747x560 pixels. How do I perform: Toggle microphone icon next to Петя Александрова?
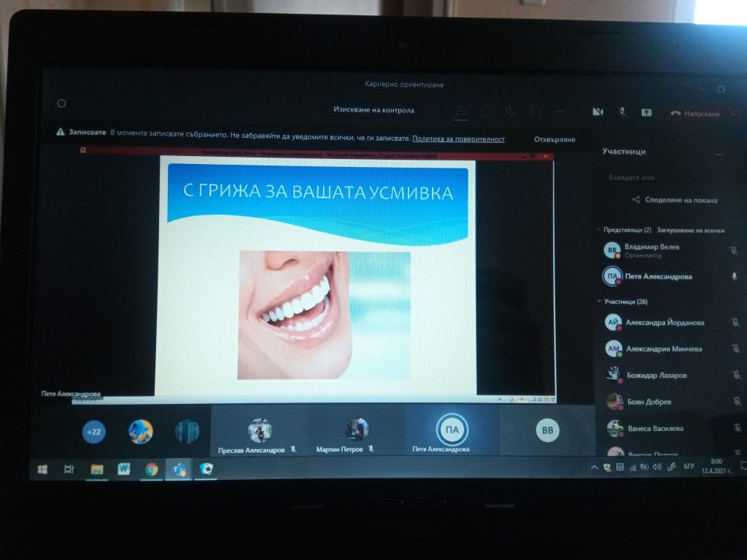click(735, 276)
